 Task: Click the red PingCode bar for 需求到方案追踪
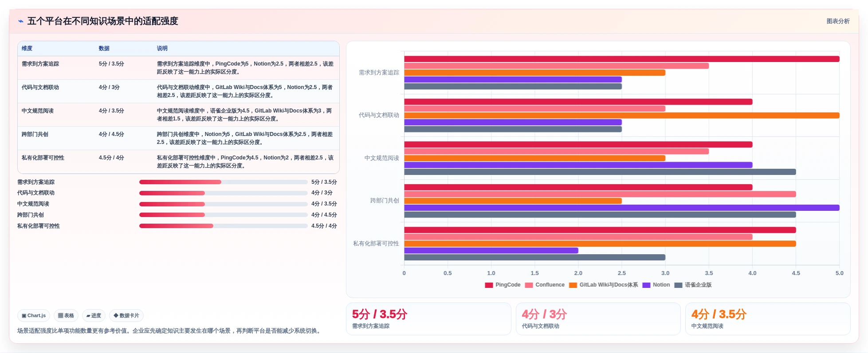click(621, 59)
